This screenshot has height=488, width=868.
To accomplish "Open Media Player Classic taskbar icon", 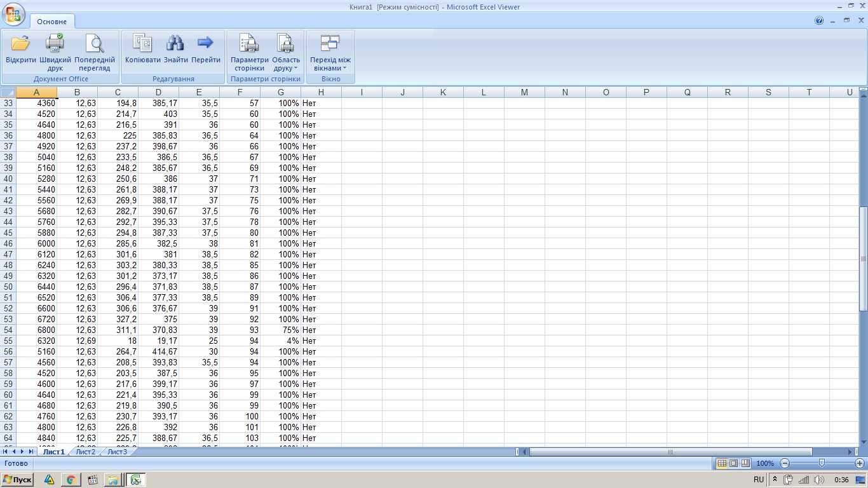I will point(93,480).
